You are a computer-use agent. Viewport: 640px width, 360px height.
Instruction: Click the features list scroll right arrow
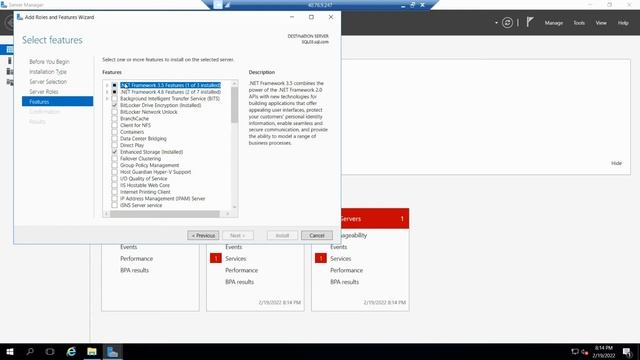coord(227,214)
